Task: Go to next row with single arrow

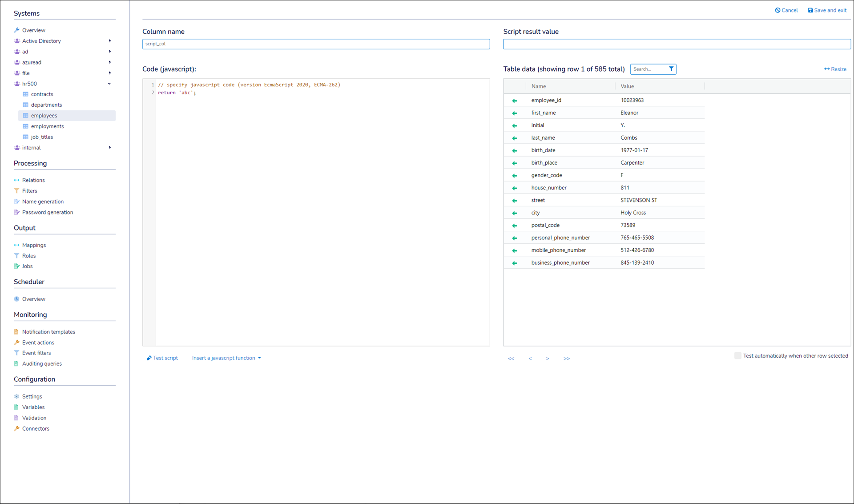Action: [548, 359]
